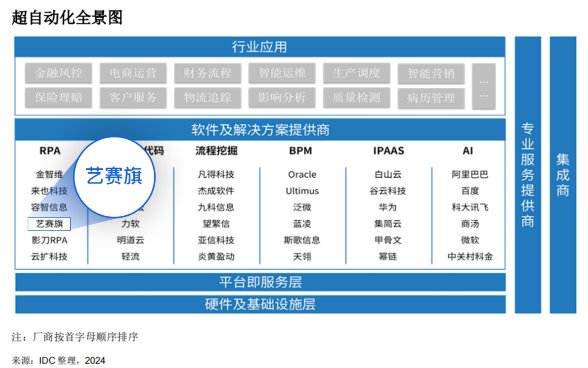
Task: Click 亚信科技 vendor name
Action: pyautogui.click(x=216, y=240)
